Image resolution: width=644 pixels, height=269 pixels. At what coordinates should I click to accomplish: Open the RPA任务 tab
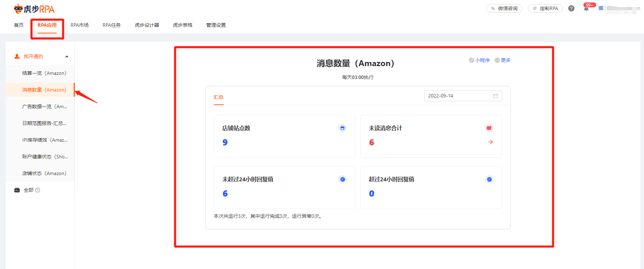[x=112, y=25]
